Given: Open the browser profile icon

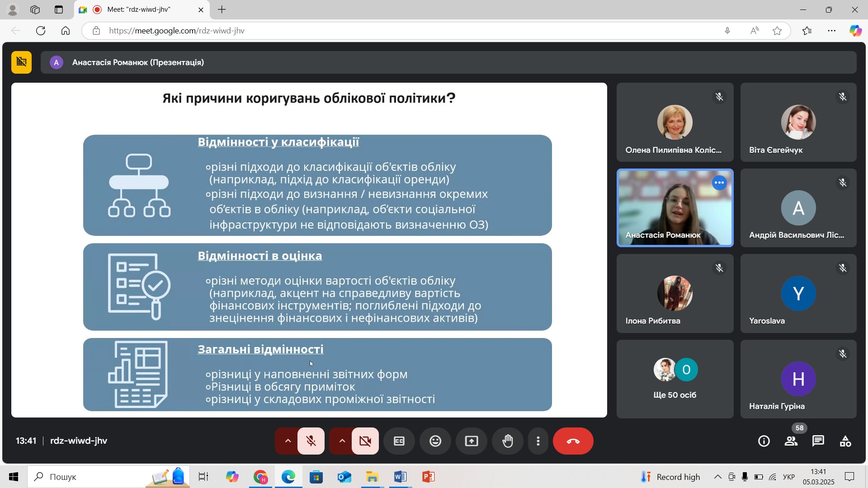Looking at the screenshot, I should click(x=13, y=9).
